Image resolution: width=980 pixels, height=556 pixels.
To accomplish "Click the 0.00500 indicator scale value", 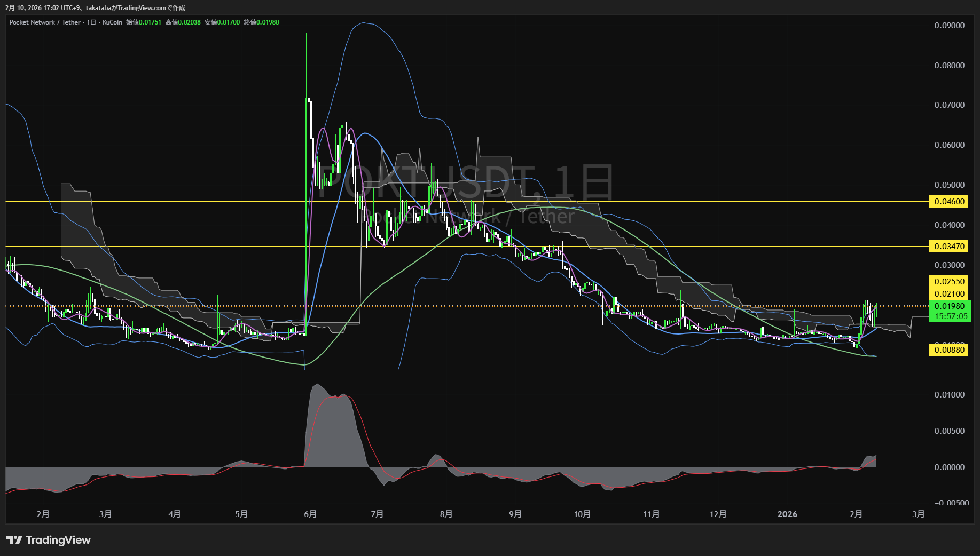I will click(x=949, y=431).
